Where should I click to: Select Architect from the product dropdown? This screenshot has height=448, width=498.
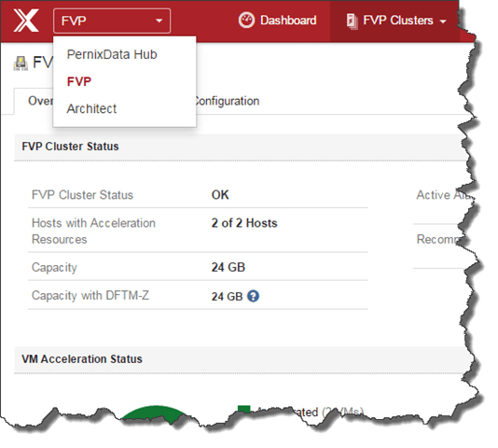[x=91, y=109]
